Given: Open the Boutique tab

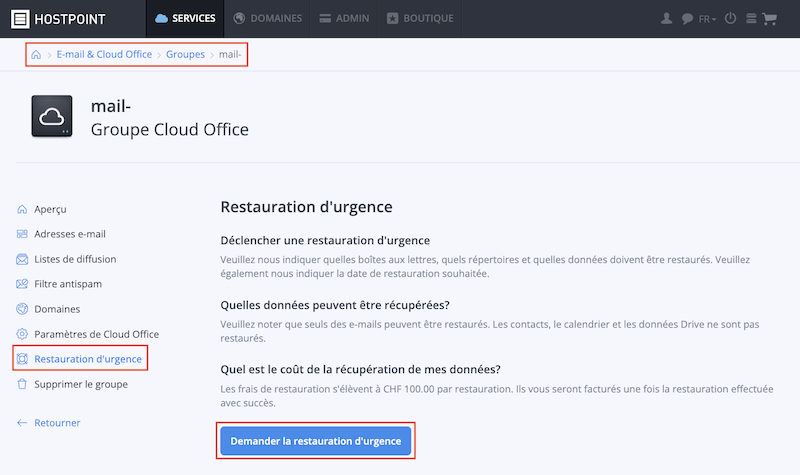Looking at the screenshot, I should [420, 18].
